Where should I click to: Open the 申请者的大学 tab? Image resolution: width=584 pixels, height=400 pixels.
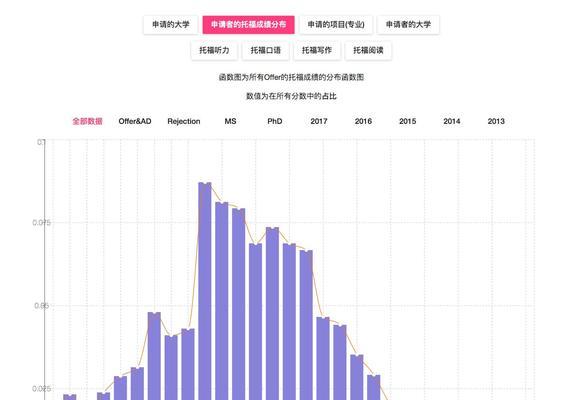(x=408, y=25)
